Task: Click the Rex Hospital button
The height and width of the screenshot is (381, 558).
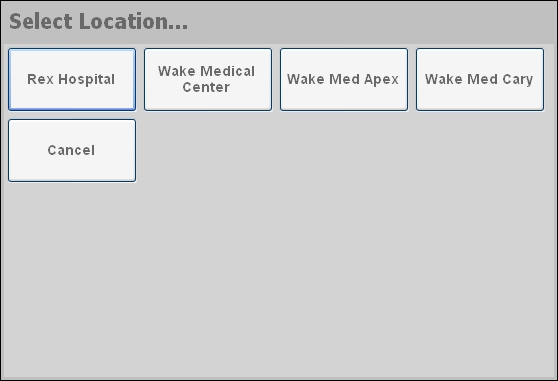Action: (72, 79)
